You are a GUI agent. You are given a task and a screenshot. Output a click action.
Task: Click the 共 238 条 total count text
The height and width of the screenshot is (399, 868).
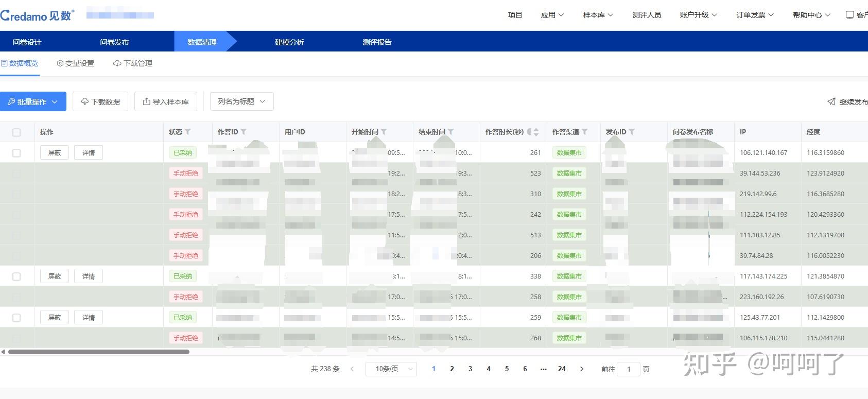[325, 369]
